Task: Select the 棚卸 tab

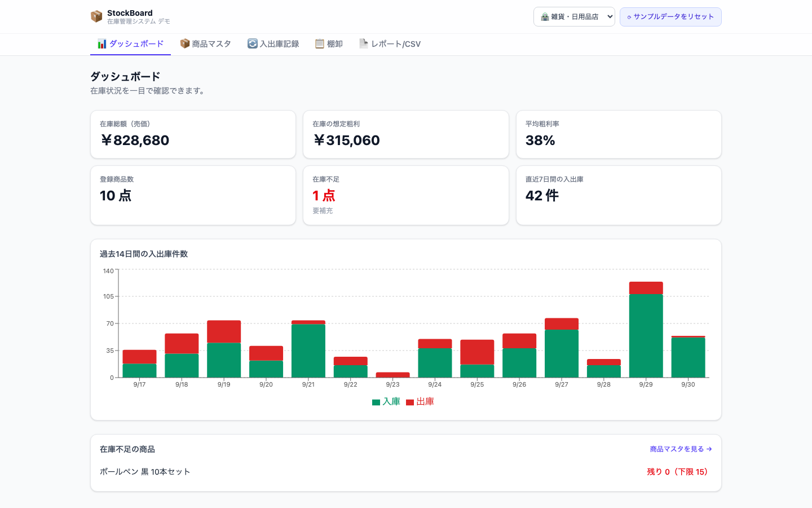Action: pyautogui.click(x=329, y=44)
